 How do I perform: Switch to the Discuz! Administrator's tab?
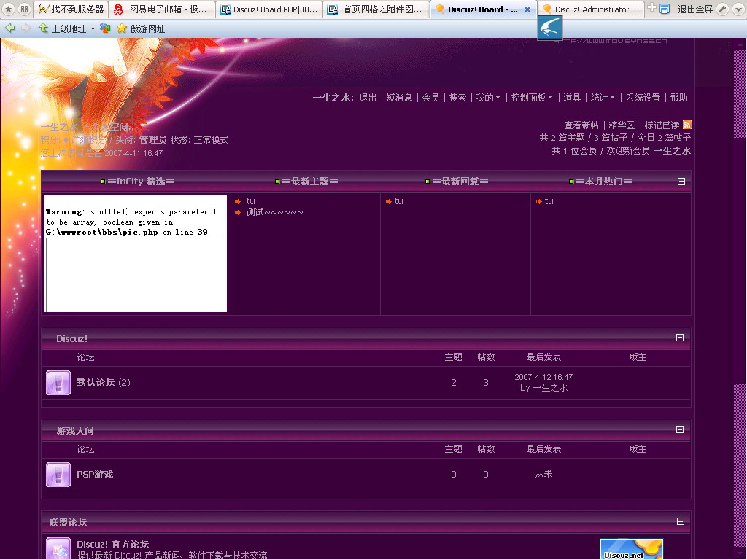tap(591, 9)
